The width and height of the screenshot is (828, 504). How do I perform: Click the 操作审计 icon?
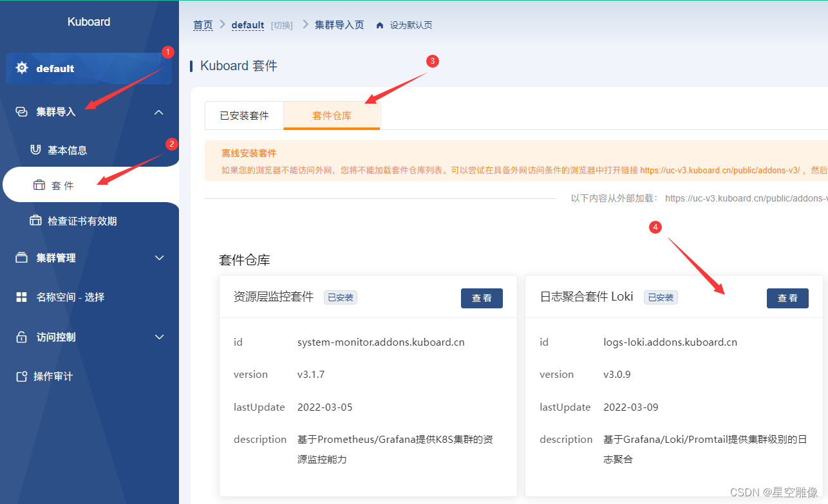coord(21,377)
